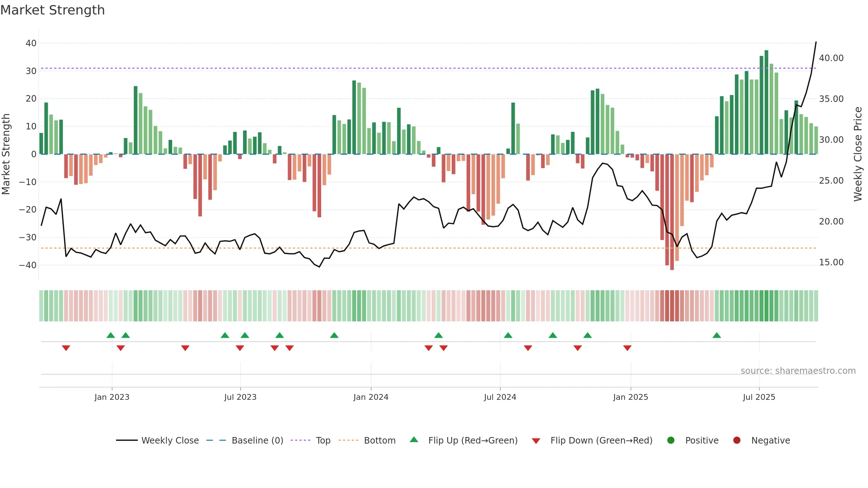Click the orange dotted Bottom line sample in legend
Image resolution: width=868 pixels, height=488 pixels.
(348, 440)
